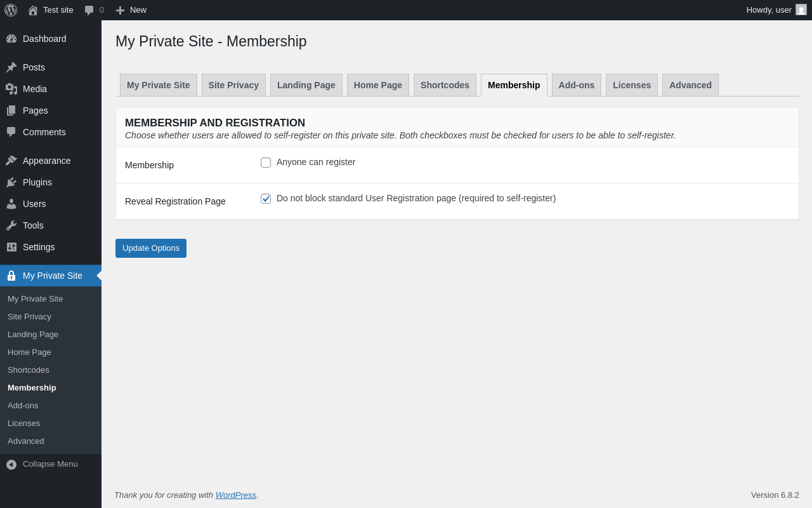Viewport: 812px width, 508px height.
Task: Click the Comments speech bubble sidebar icon
Action: 11,132
